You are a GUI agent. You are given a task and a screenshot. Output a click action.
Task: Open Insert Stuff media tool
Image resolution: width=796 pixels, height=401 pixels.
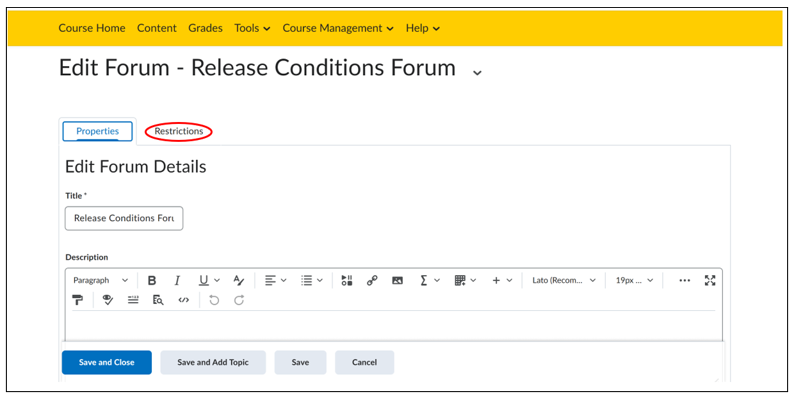(347, 280)
